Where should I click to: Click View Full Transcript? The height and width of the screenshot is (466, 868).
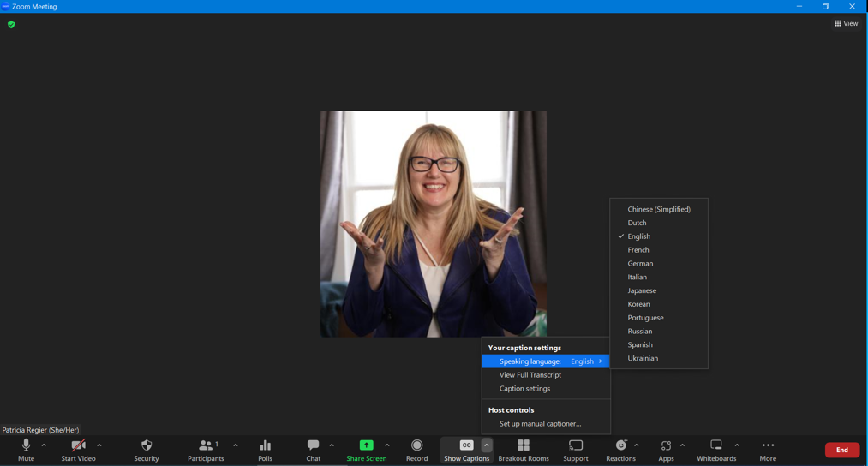point(545,374)
